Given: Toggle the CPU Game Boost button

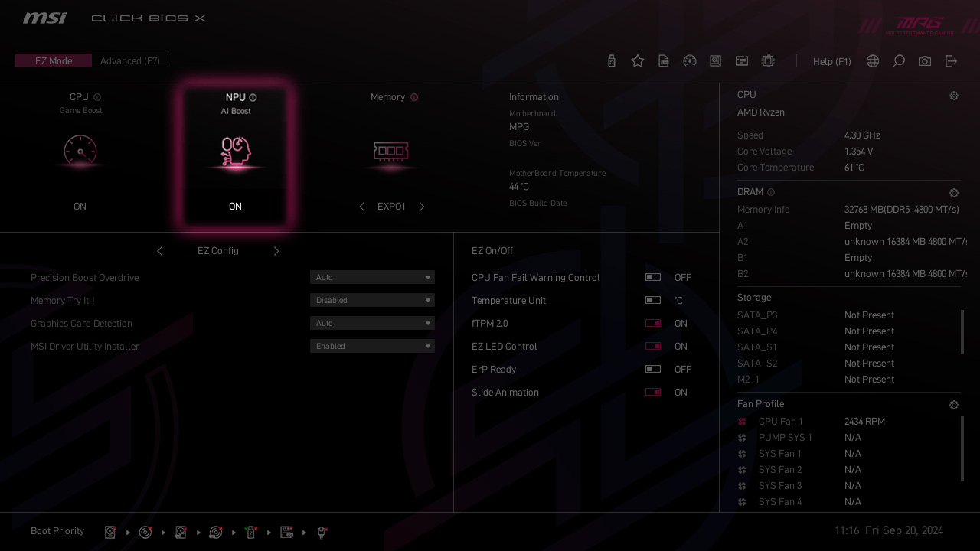Looking at the screenshot, I should click(80, 152).
